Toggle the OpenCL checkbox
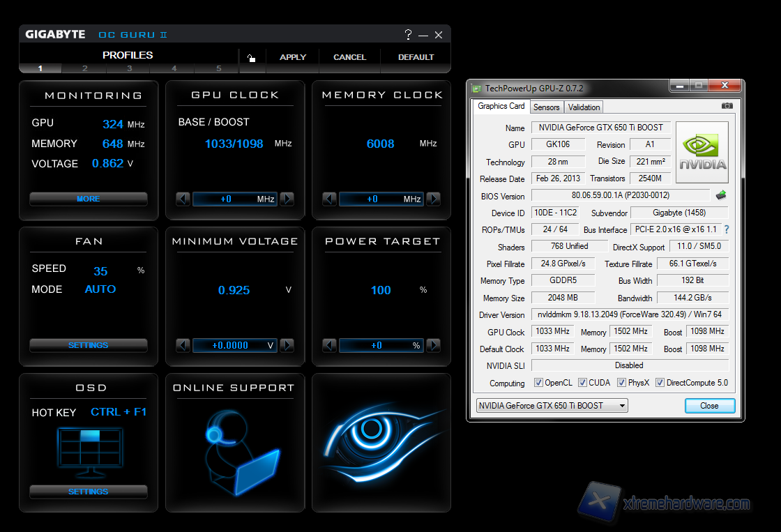 [x=538, y=383]
